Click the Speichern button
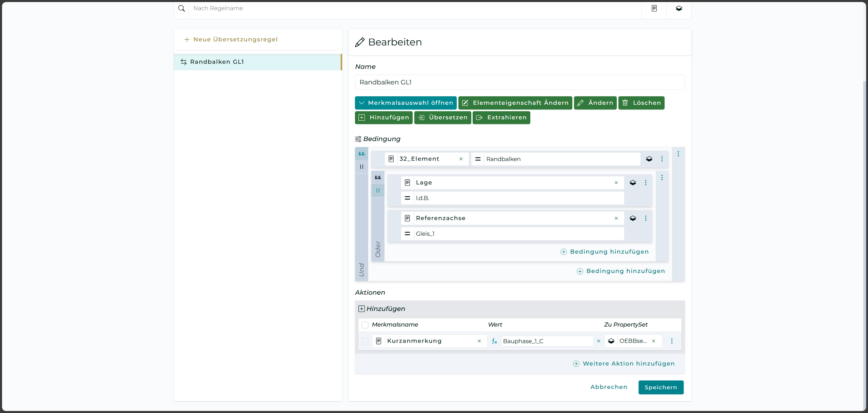The image size is (868, 413). [x=660, y=387]
